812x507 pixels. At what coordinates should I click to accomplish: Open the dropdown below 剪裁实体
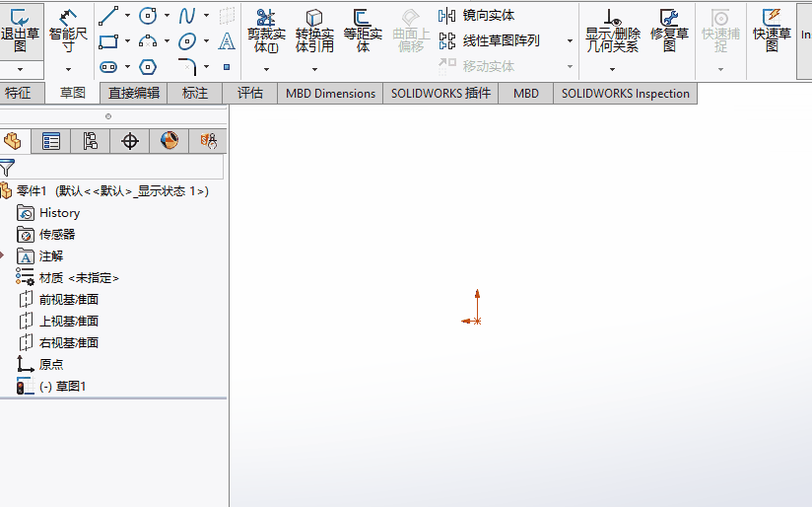click(266, 69)
